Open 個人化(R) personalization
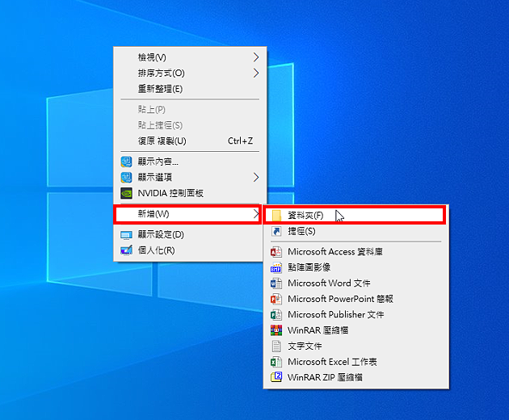The height and width of the screenshot is (420, 509). point(190,250)
